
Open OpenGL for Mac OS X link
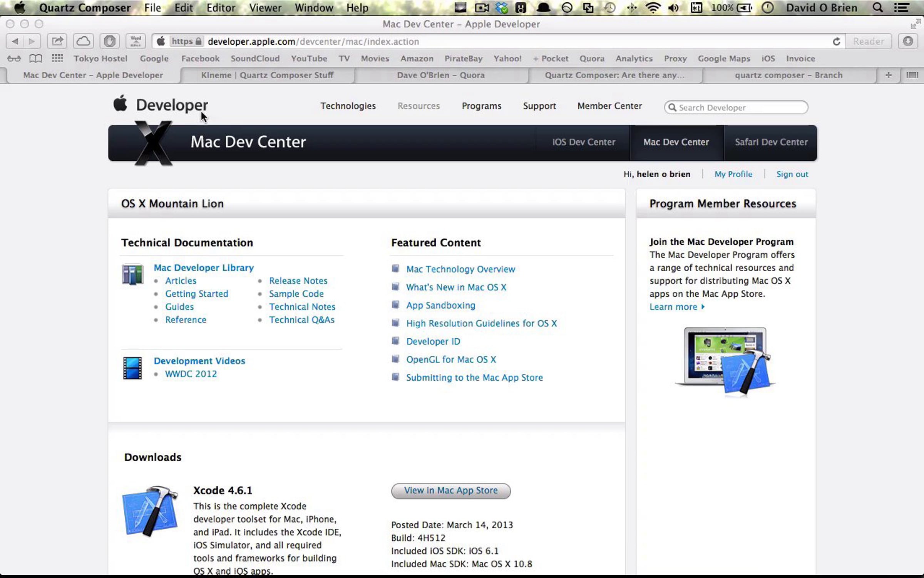451,360
